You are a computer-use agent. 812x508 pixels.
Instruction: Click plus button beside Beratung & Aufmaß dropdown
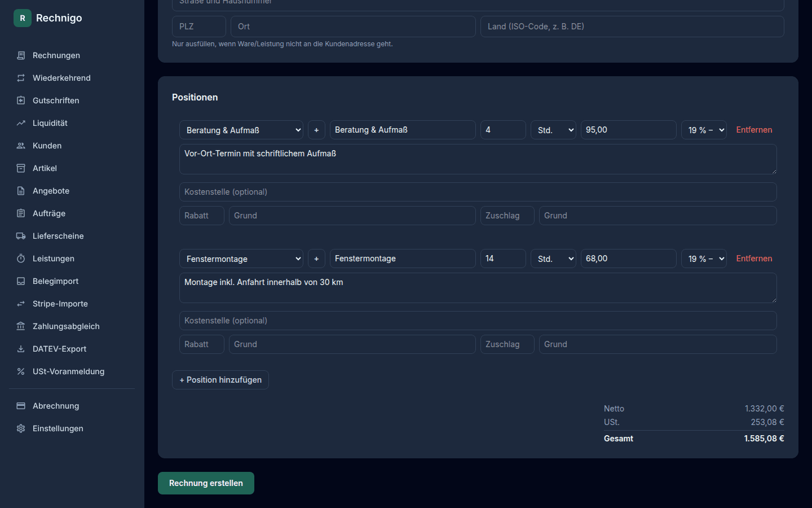click(316, 130)
